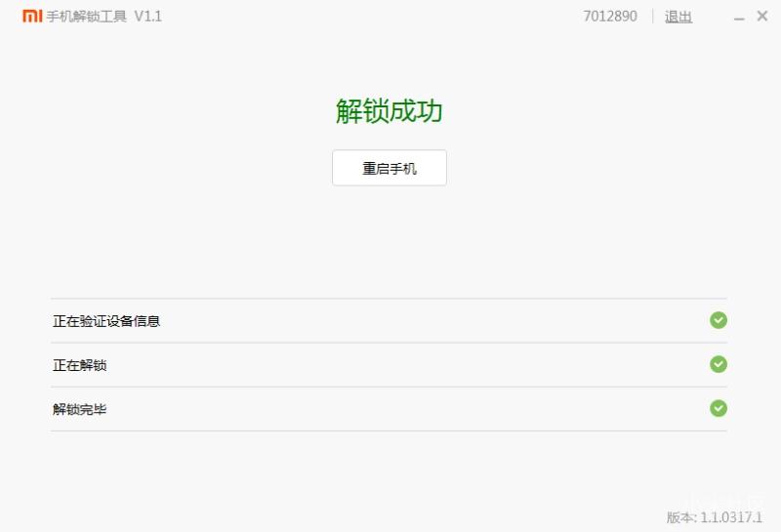This screenshot has height=532, width=781.
Task: Close the Mi unlock tool window
Action: click(x=762, y=16)
